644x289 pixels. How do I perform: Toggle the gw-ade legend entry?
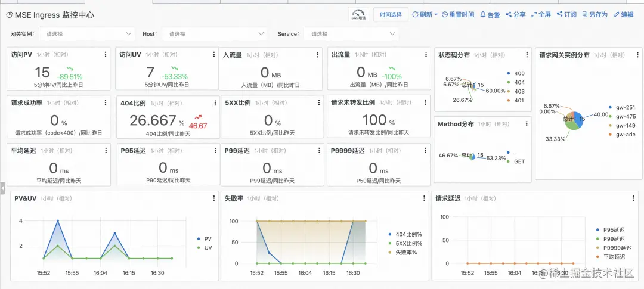[x=622, y=134]
